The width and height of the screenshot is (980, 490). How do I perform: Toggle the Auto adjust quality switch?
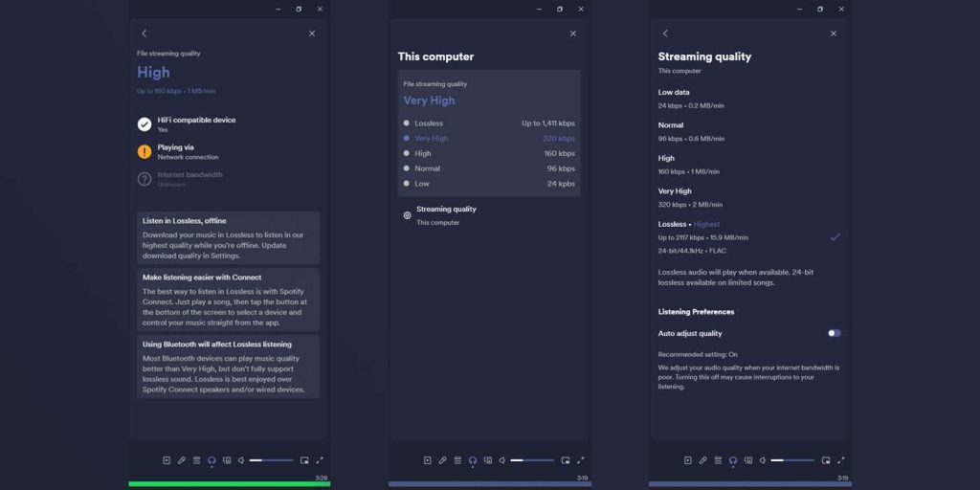[834, 333]
